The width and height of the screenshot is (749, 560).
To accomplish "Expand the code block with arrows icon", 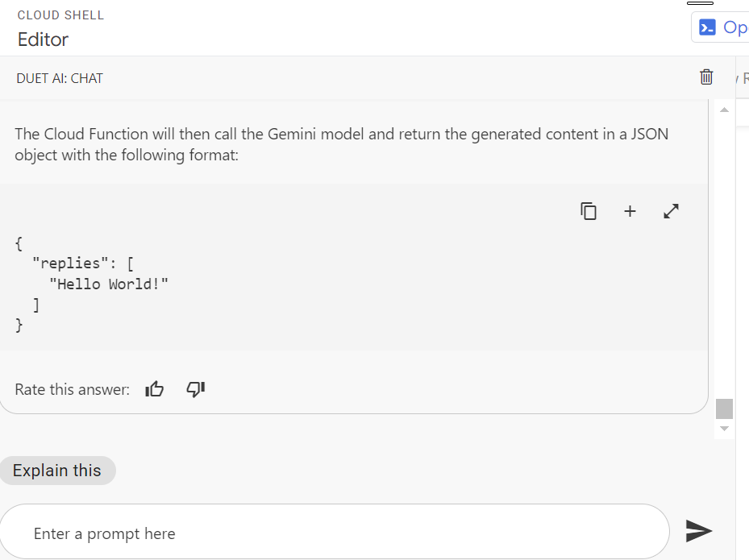I will click(x=671, y=211).
